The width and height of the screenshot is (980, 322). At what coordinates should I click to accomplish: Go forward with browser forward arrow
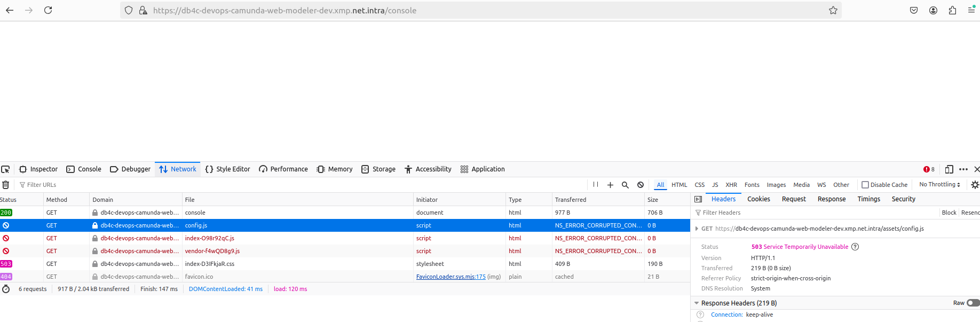(x=29, y=10)
